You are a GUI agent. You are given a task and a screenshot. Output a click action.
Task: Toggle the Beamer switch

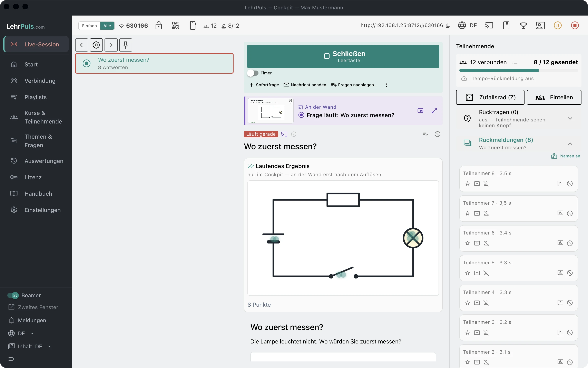click(x=13, y=295)
